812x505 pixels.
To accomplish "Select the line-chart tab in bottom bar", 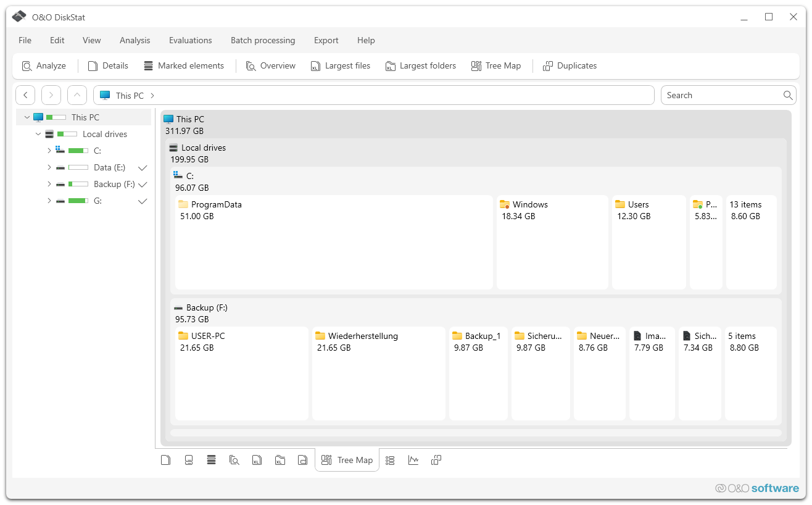I will [x=413, y=460].
